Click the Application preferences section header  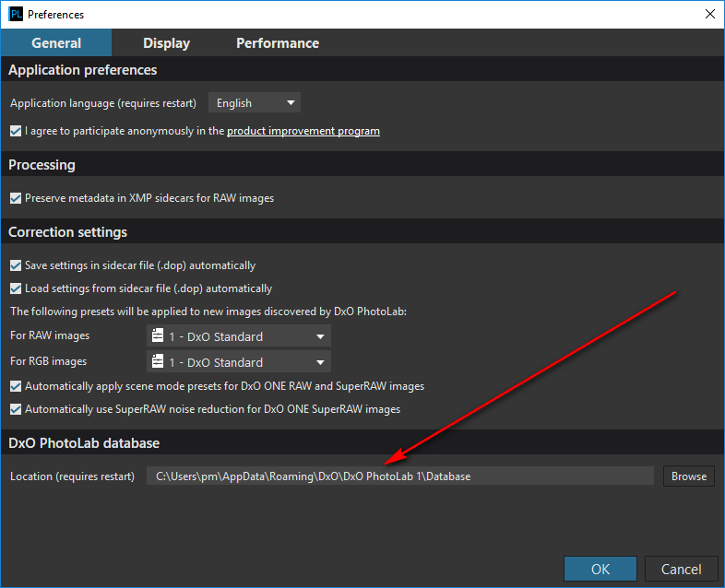(x=83, y=70)
